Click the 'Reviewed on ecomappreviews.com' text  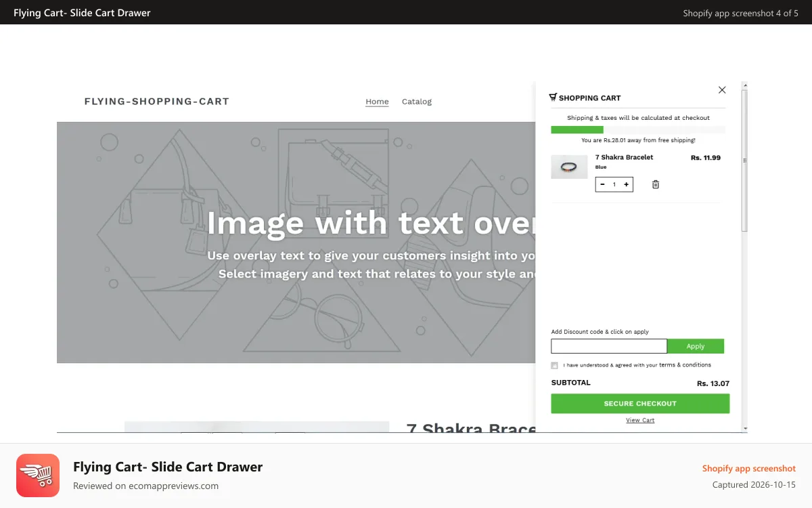(x=146, y=486)
